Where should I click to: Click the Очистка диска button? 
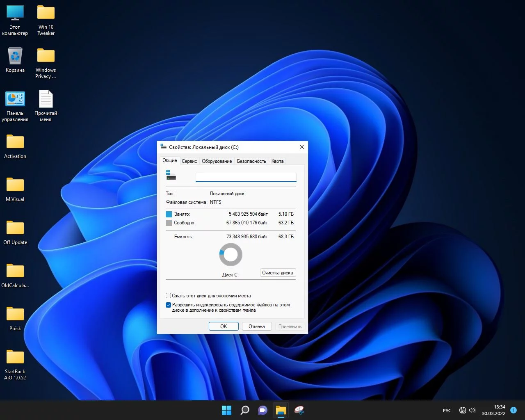(x=278, y=273)
